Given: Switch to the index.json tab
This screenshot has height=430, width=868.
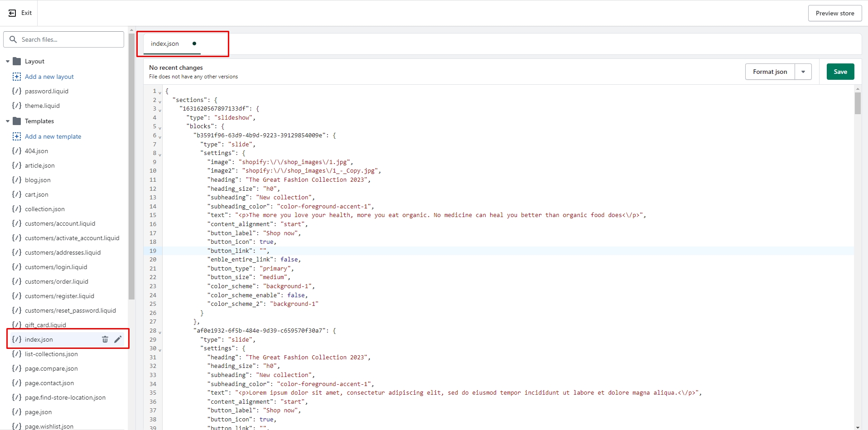Looking at the screenshot, I should (165, 43).
